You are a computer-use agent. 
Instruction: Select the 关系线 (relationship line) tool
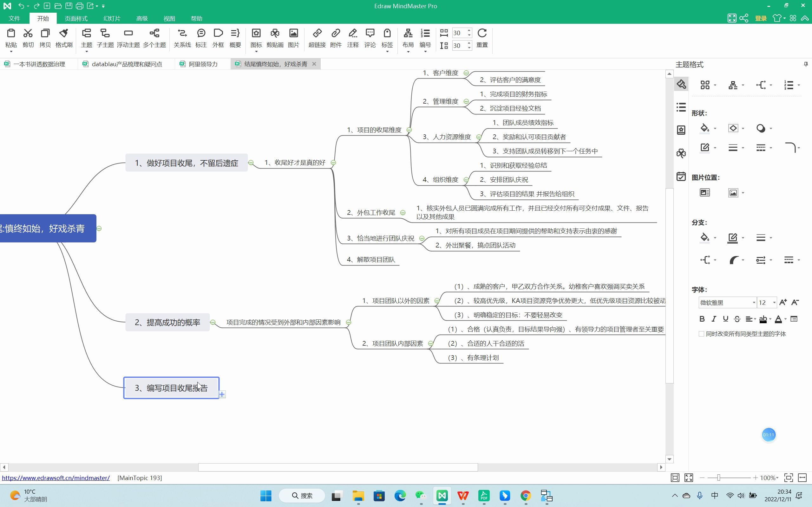tap(181, 37)
